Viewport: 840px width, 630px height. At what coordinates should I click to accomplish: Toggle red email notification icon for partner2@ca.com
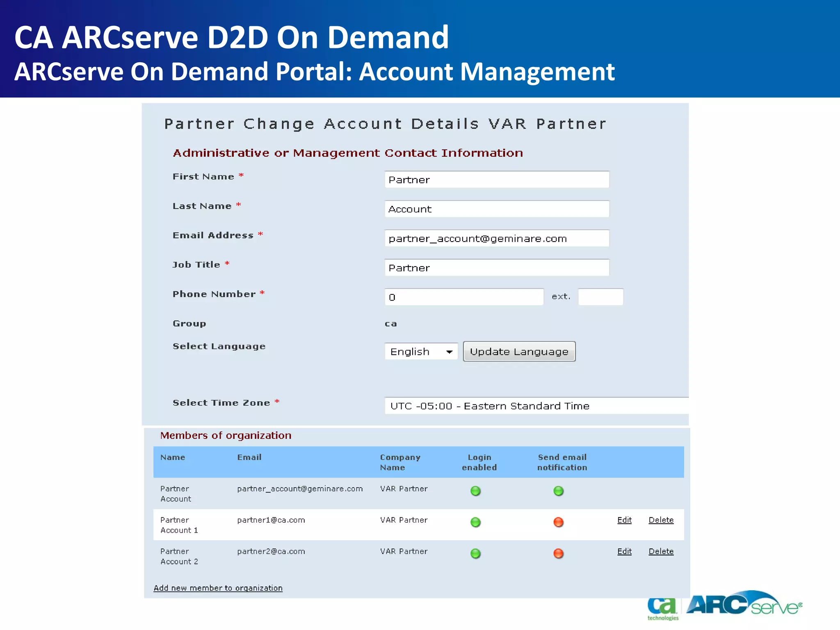[x=558, y=553]
